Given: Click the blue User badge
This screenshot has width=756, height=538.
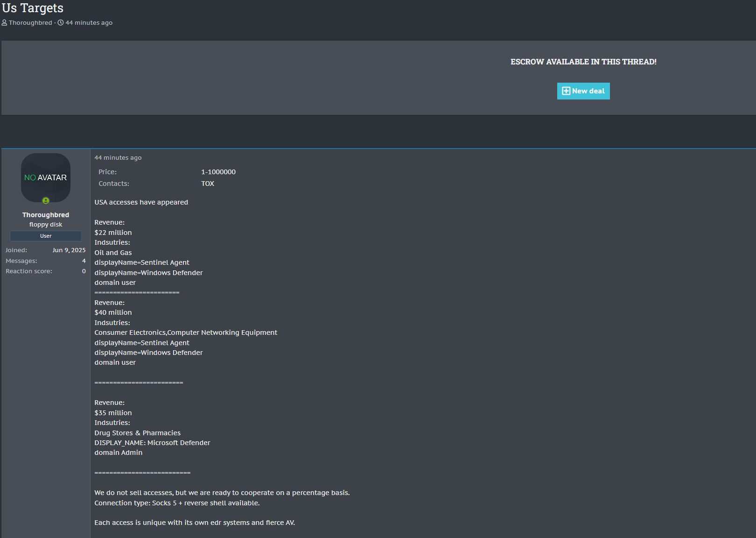Looking at the screenshot, I should click(46, 236).
